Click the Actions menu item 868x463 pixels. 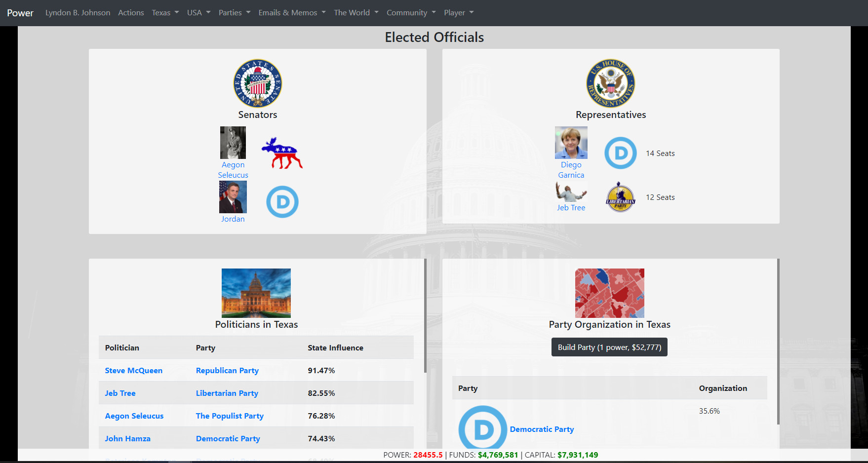point(130,12)
